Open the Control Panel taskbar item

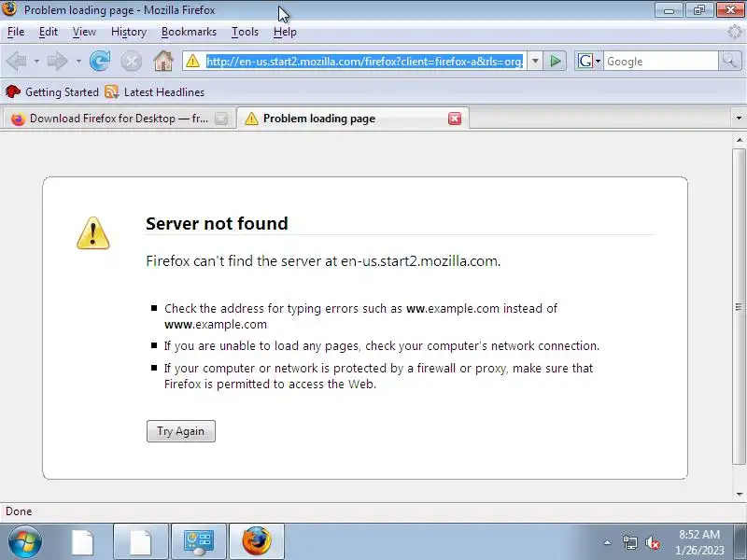[199, 542]
